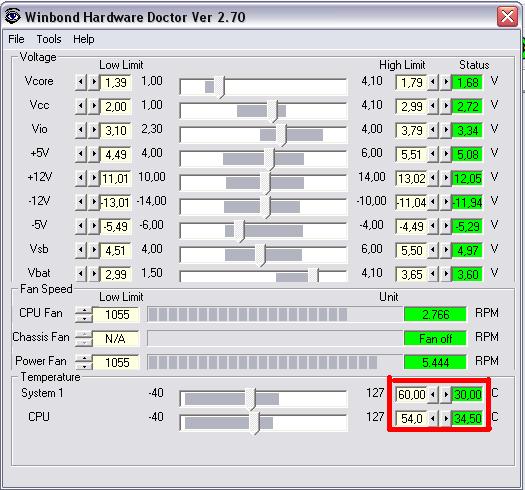The height and width of the screenshot is (490, 525).
Task: Open the File menu
Action: pos(16,39)
